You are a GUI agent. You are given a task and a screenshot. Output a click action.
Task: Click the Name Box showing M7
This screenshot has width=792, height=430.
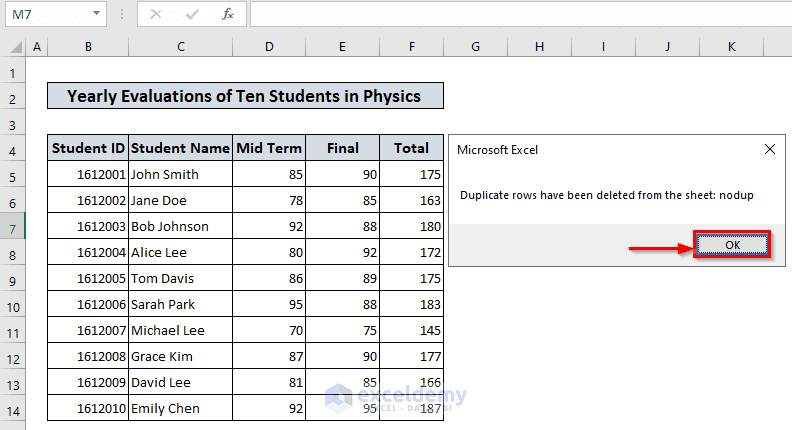(56, 14)
